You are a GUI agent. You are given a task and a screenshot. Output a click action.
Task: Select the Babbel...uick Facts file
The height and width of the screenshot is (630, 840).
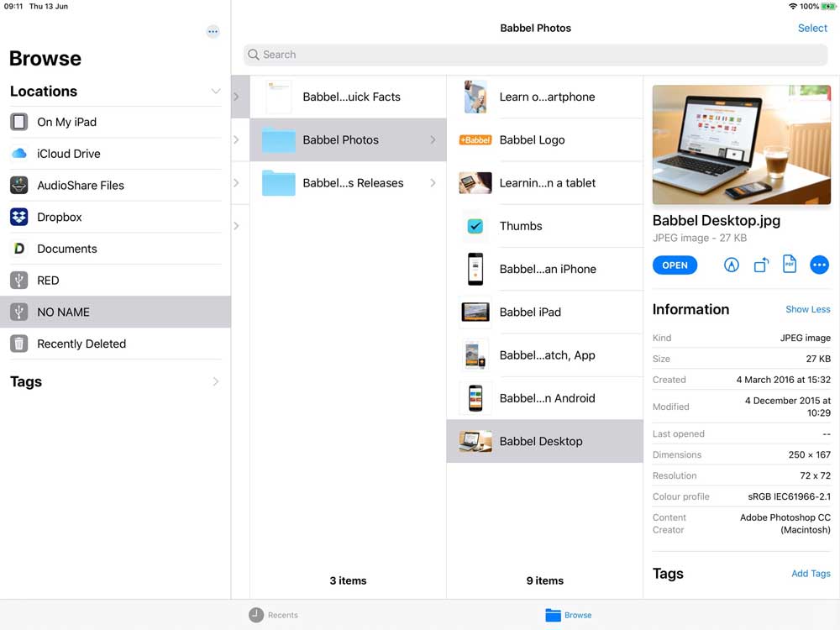(x=348, y=97)
